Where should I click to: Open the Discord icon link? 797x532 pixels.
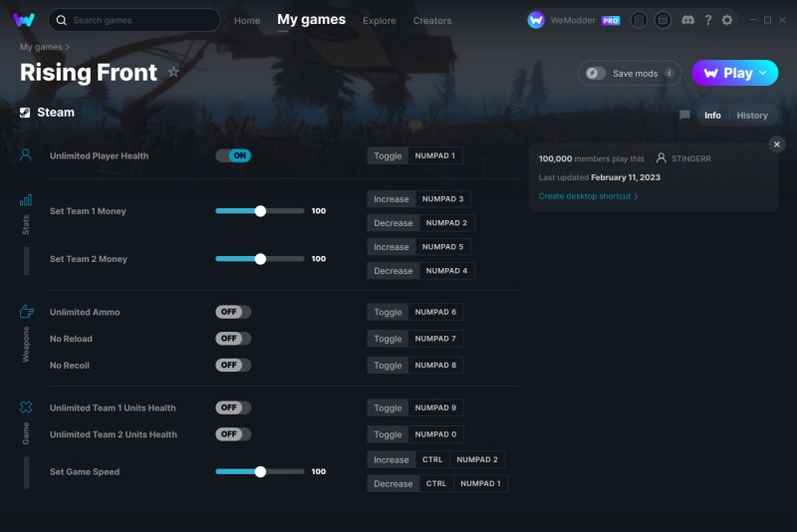(x=687, y=20)
